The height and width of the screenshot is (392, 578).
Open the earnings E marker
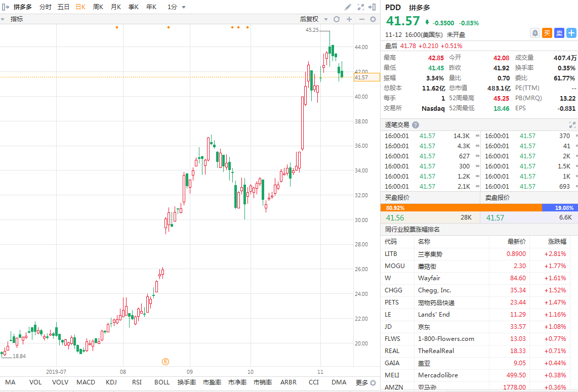166,362
